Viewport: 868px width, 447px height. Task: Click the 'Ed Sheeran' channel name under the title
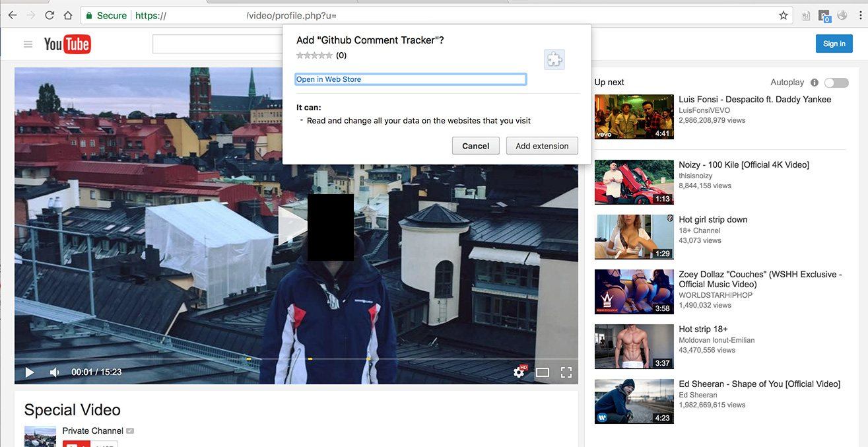698,395
